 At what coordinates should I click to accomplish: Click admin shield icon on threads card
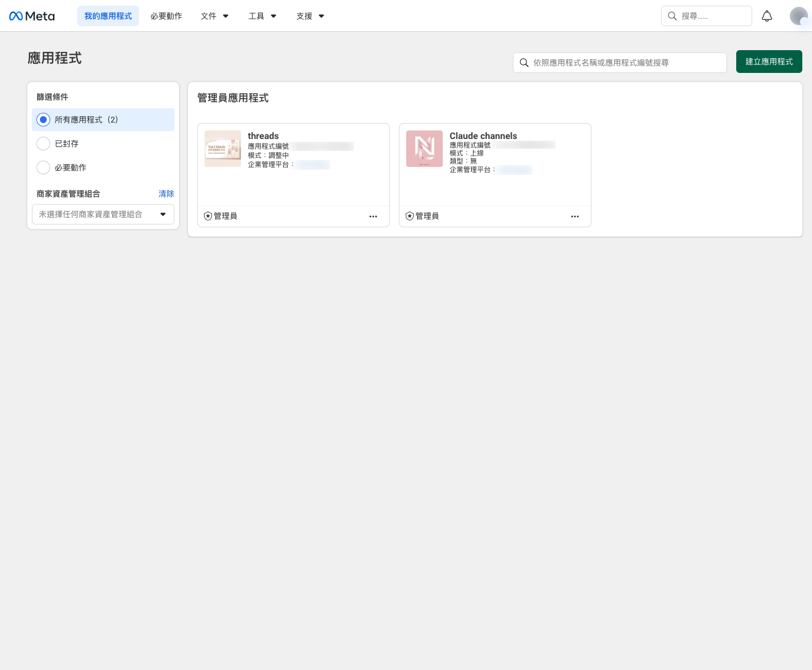208,216
